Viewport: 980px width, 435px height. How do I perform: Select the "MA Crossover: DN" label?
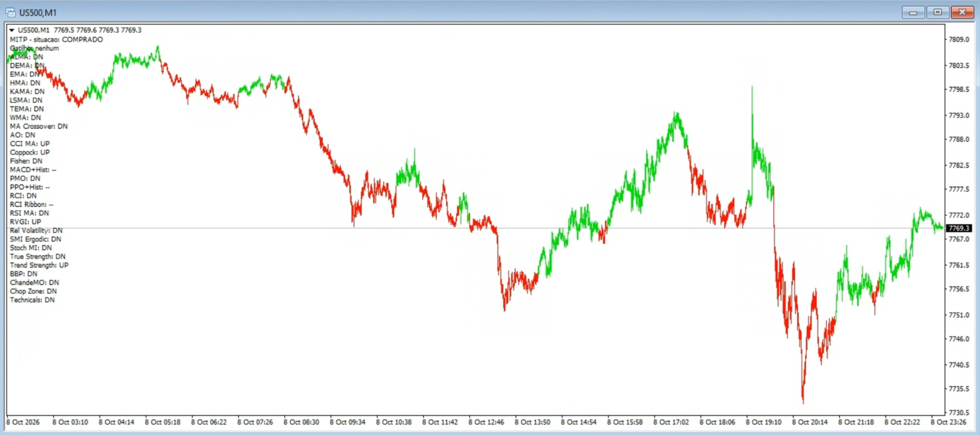pos(38,127)
